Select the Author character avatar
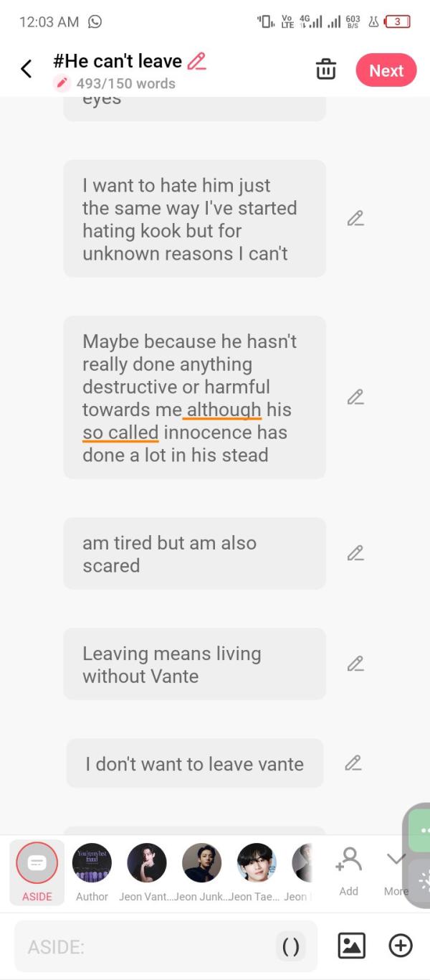This screenshot has height=980, width=430. [x=92, y=872]
